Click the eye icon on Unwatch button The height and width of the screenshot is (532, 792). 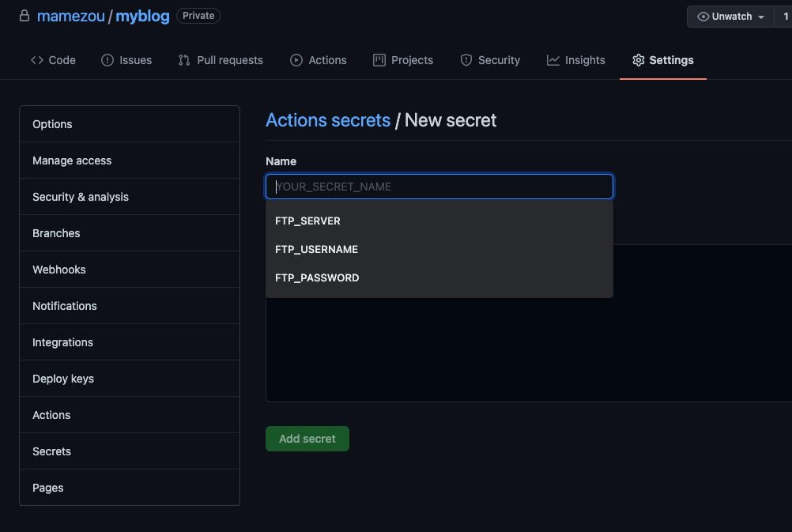tap(703, 17)
